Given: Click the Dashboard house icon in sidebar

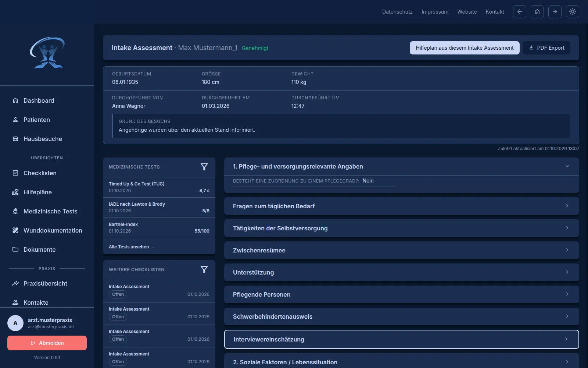Looking at the screenshot, I should click(15, 100).
